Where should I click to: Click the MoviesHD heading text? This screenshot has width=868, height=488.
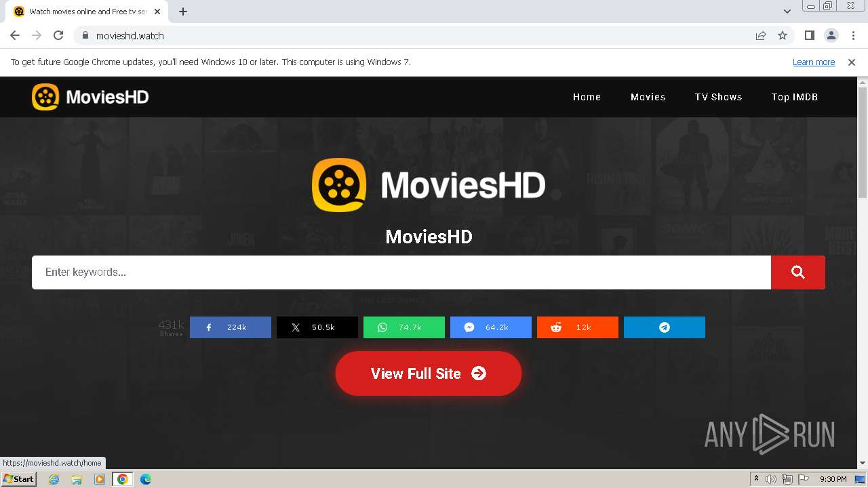coord(429,237)
